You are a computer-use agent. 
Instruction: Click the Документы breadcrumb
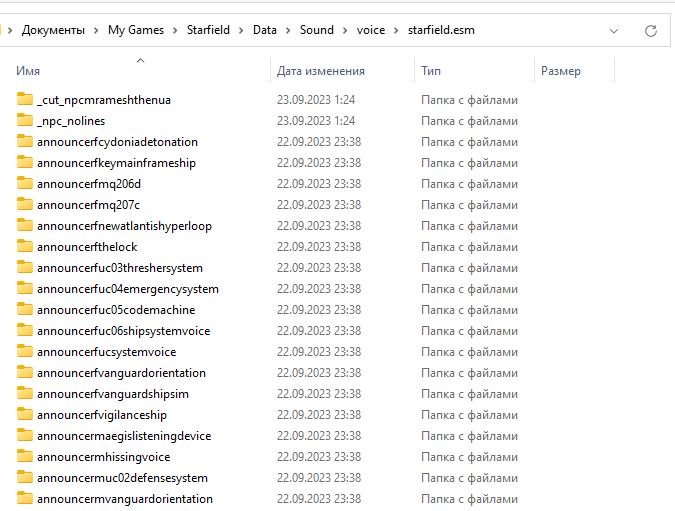53,30
